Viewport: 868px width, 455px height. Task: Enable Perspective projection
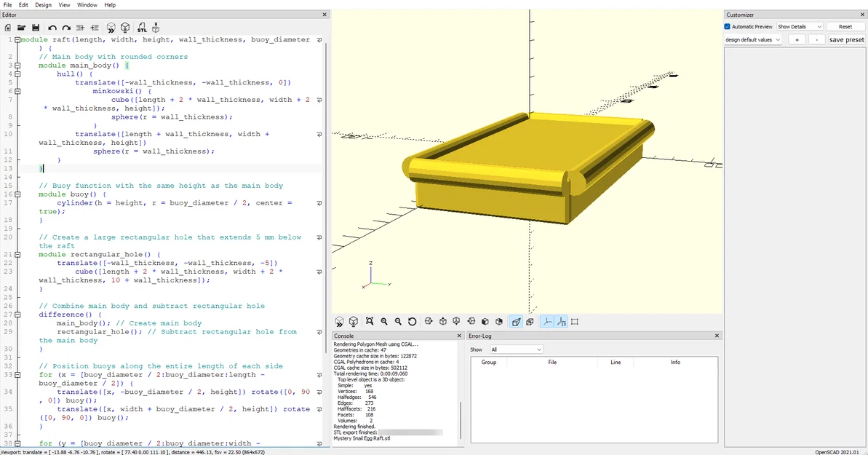(516, 322)
